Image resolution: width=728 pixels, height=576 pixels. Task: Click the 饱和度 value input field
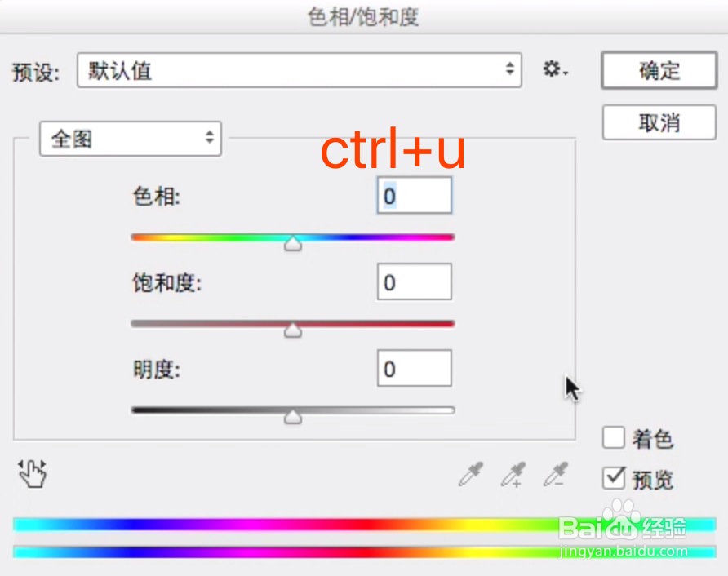[x=414, y=281]
